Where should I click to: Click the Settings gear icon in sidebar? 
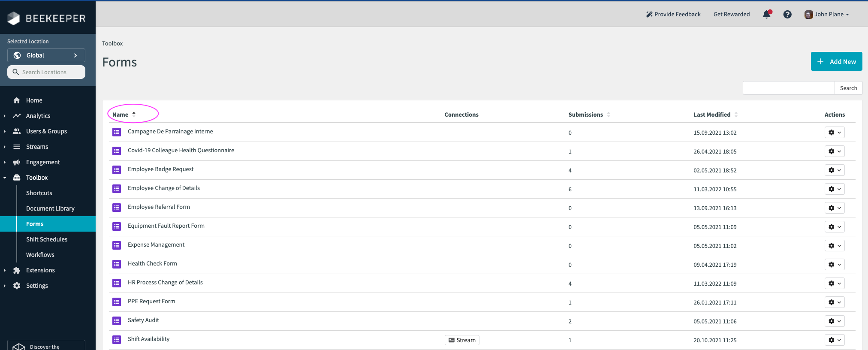point(17,286)
